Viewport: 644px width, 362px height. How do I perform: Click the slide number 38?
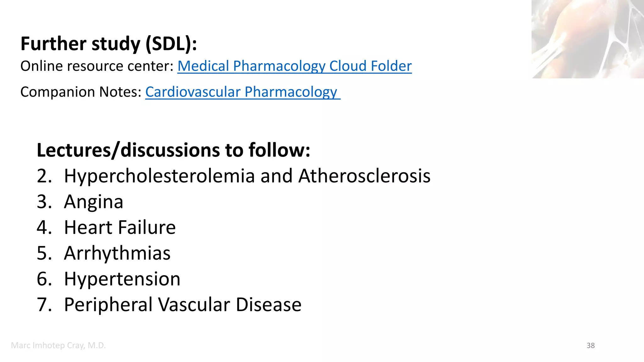591,346
